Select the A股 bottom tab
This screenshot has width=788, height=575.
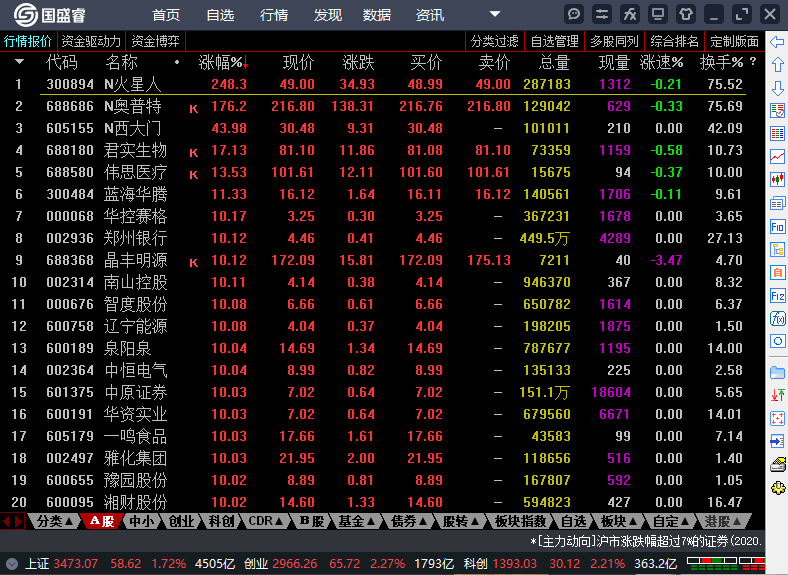click(x=102, y=521)
